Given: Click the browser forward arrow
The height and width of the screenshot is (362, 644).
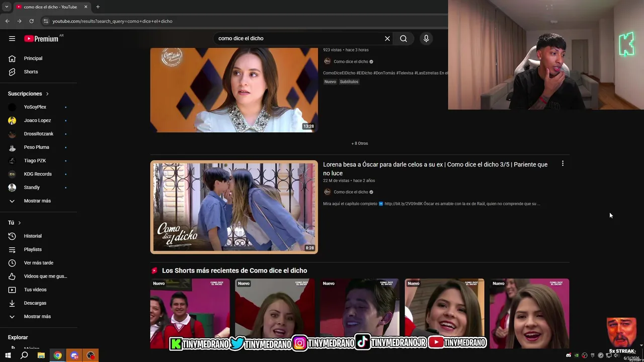Looking at the screenshot, I should click(x=19, y=21).
